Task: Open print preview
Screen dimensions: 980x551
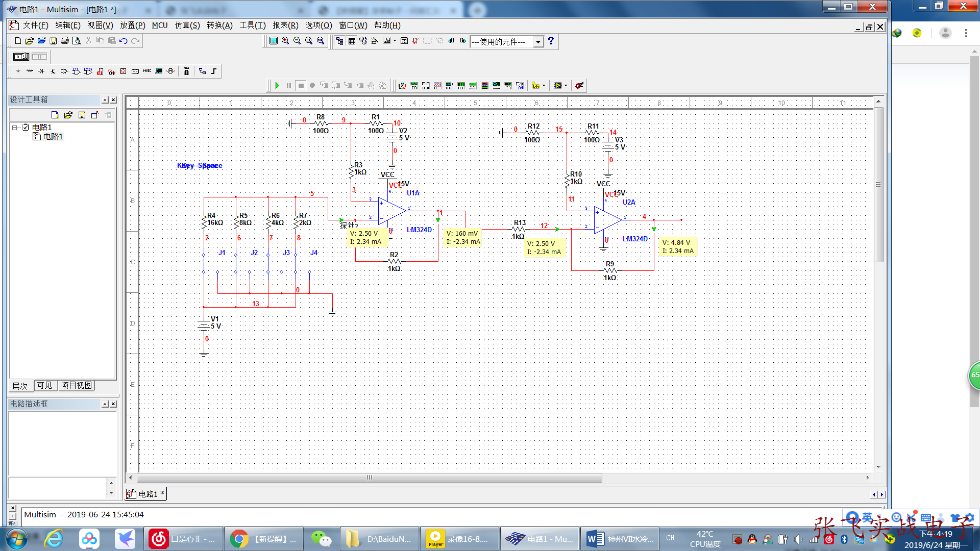Action: tap(77, 41)
